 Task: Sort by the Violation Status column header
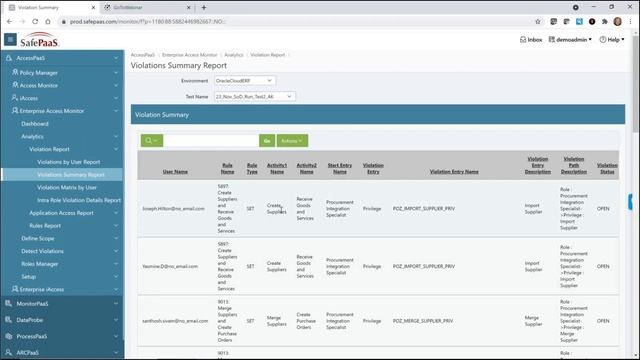click(x=607, y=169)
